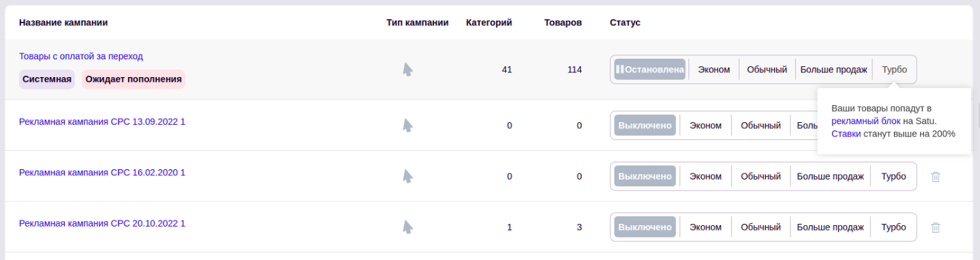980x260 pixels.
Task: Select Остановлена status with pause icon
Action: coord(649,70)
